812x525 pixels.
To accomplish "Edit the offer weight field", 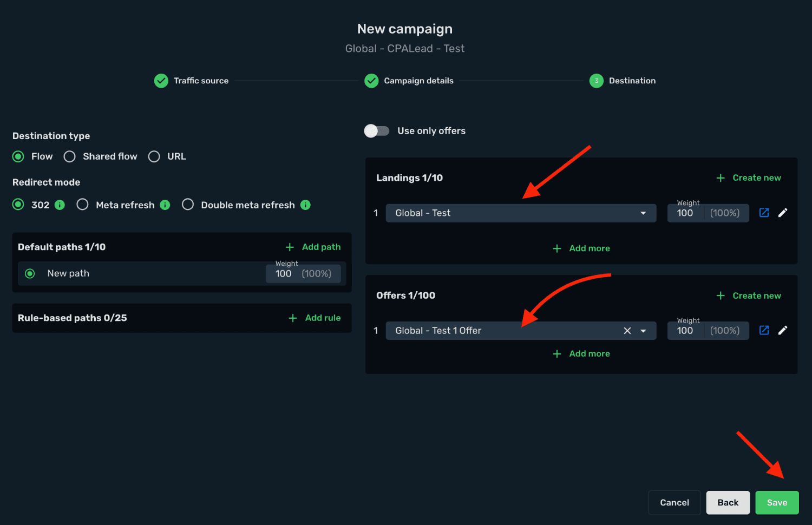I will [x=708, y=331].
